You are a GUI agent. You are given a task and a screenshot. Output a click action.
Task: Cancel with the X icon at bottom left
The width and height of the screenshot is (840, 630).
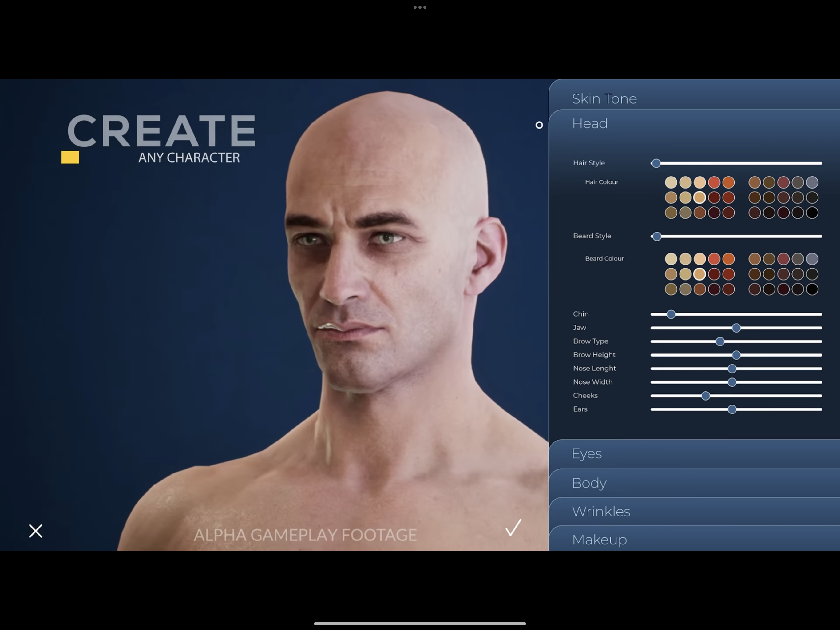[x=36, y=531]
